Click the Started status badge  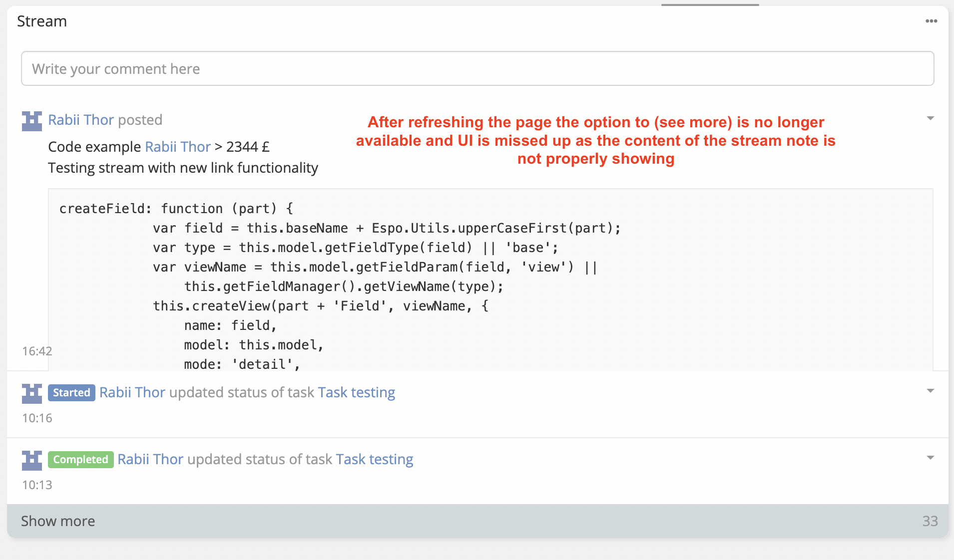(71, 393)
